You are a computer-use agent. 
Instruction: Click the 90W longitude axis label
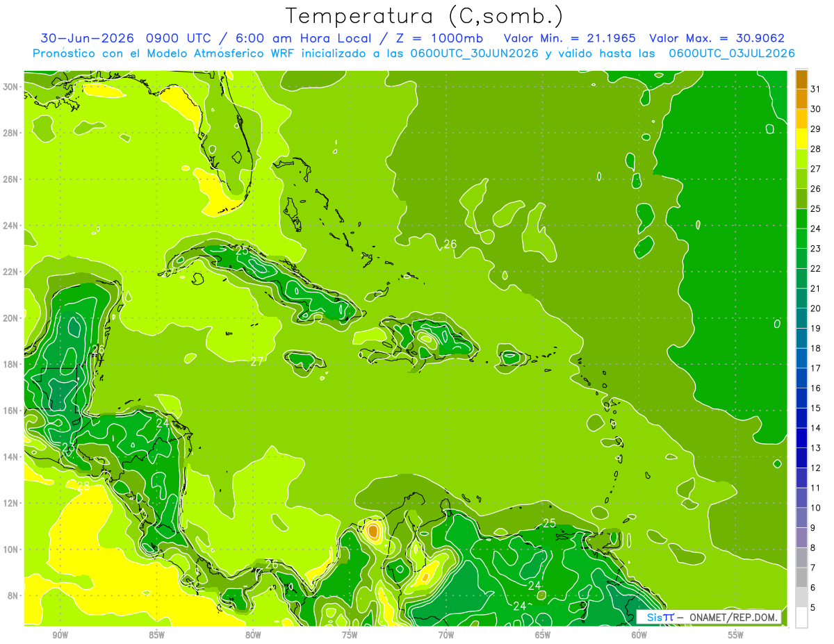(60, 636)
